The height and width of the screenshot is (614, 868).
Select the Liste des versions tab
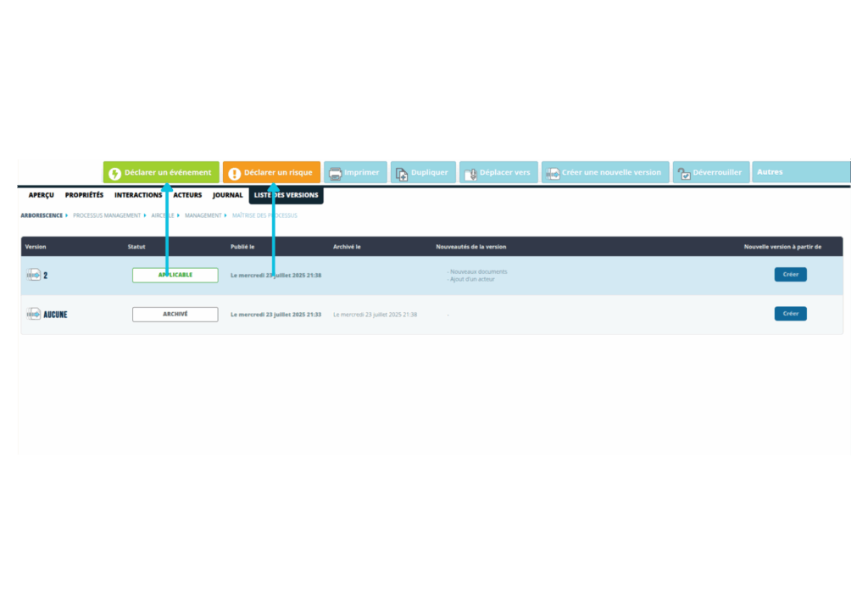(287, 195)
